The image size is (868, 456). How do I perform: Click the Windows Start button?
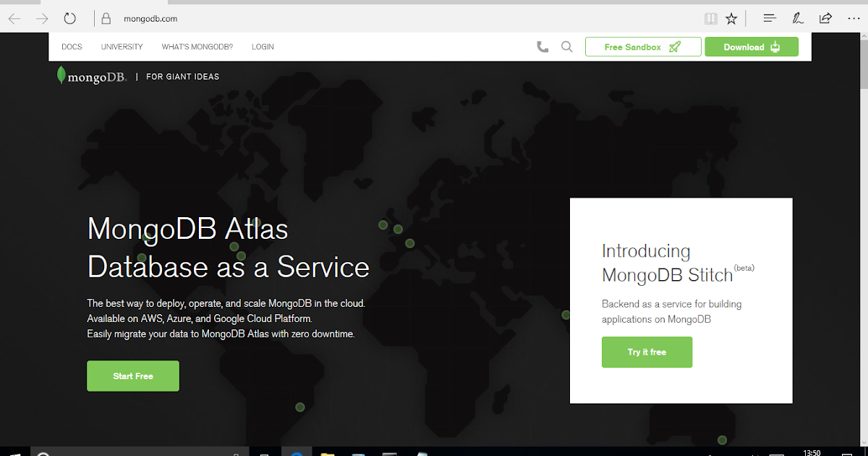pyautogui.click(x=14, y=451)
